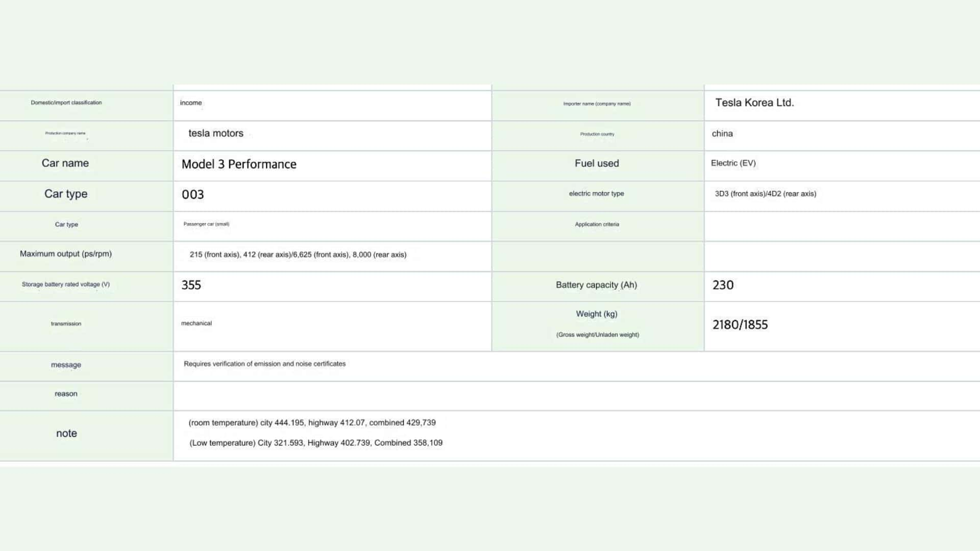Click the 'mechanical' transmission value
The width and height of the screenshot is (980, 551).
coord(197,323)
